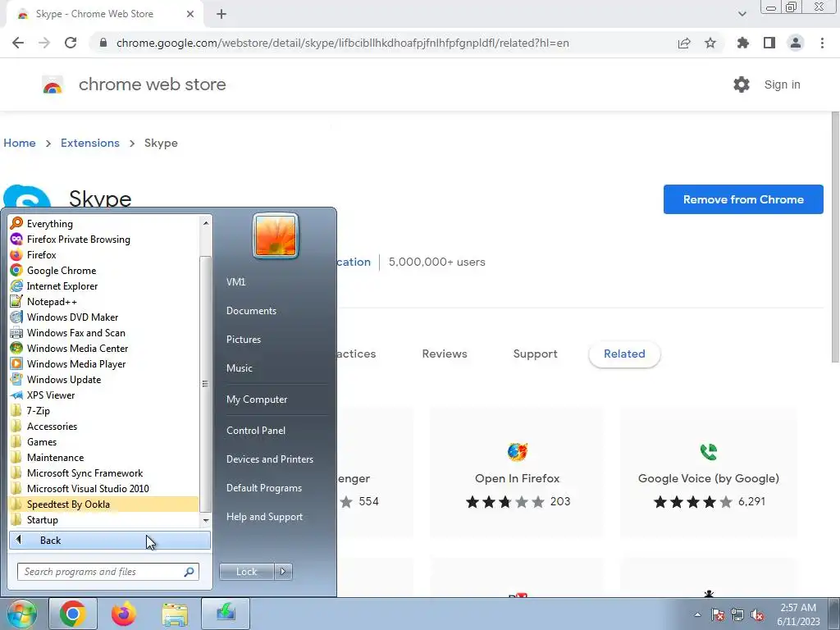
Task: Switch to the Reviews tab
Action: coord(445,354)
